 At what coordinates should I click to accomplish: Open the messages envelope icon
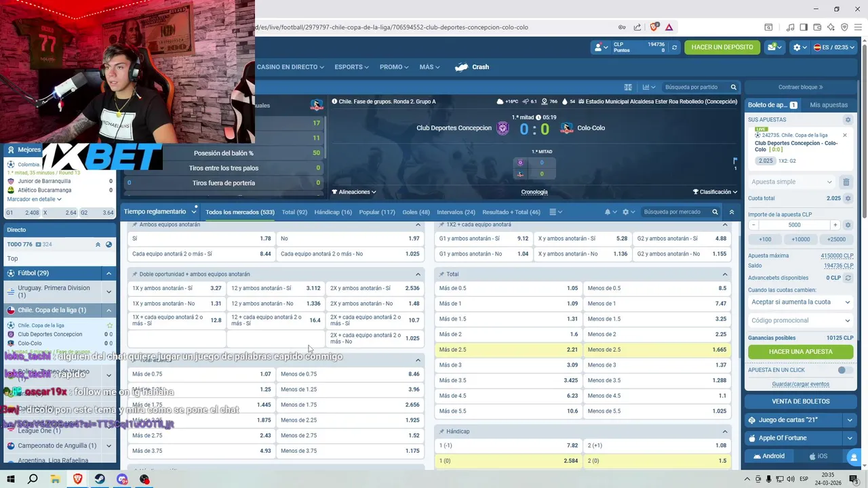coord(774,47)
